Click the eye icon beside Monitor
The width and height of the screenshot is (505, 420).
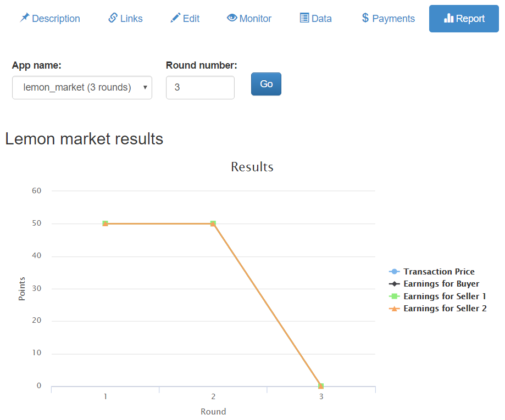coord(232,18)
